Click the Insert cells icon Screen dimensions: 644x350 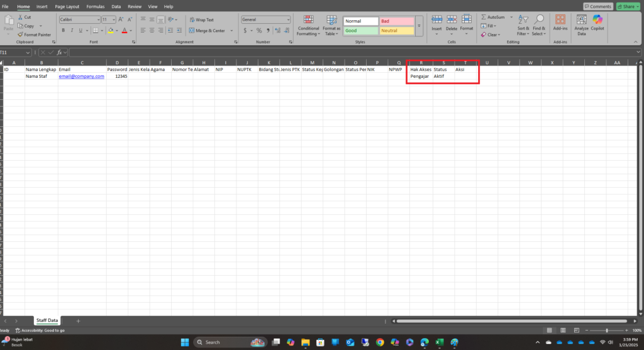[x=436, y=25]
